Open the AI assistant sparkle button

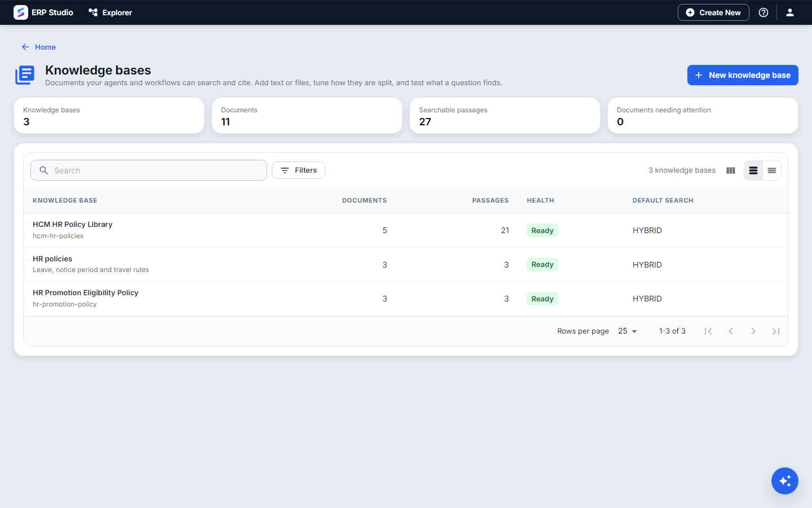tap(785, 481)
